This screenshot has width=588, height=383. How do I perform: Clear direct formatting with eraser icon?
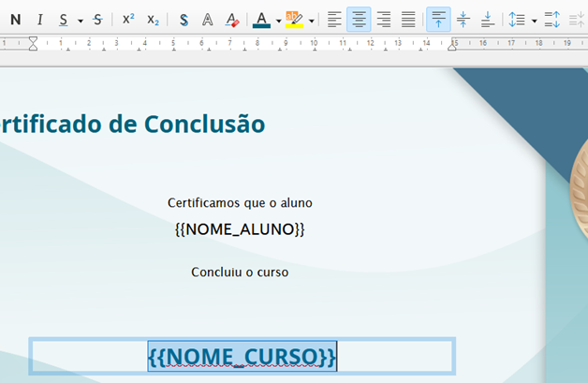[x=232, y=20]
